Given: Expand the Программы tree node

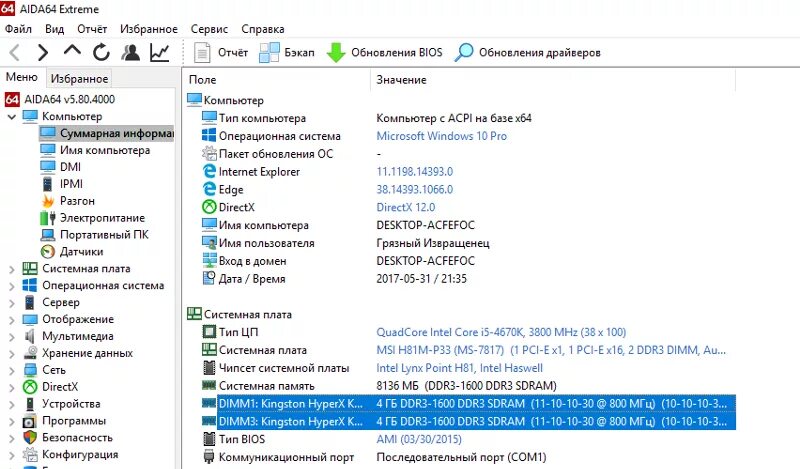Looking at the screenshot, I should point(12,421).
